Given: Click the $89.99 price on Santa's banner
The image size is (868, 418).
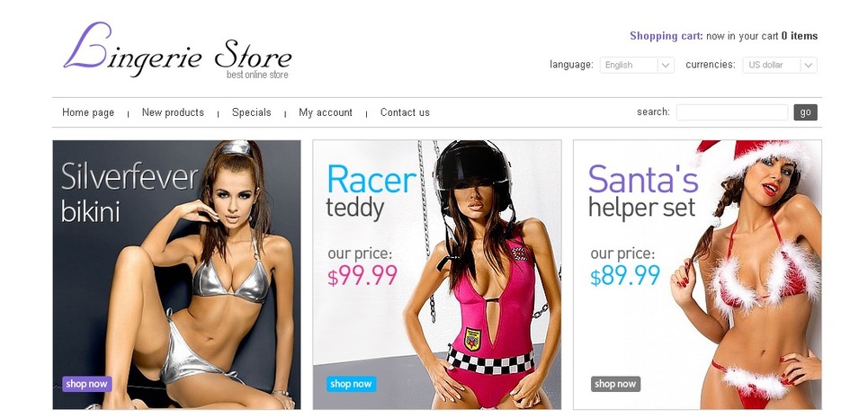Looking at the screenshot, I should click(x=625, y=275).
